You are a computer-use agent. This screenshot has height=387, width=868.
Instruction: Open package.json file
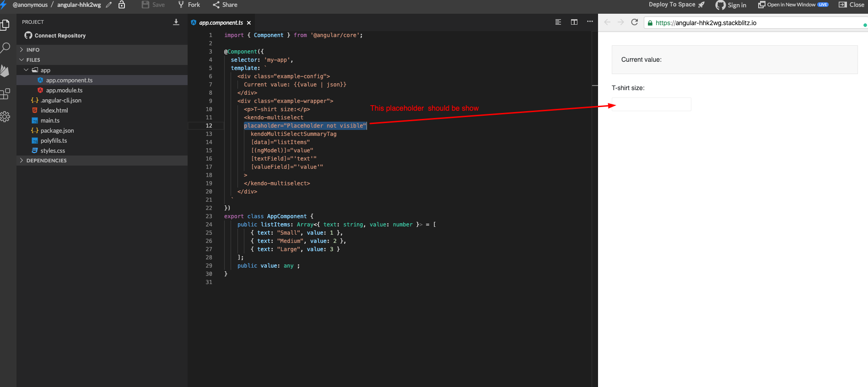click(102, 130)
